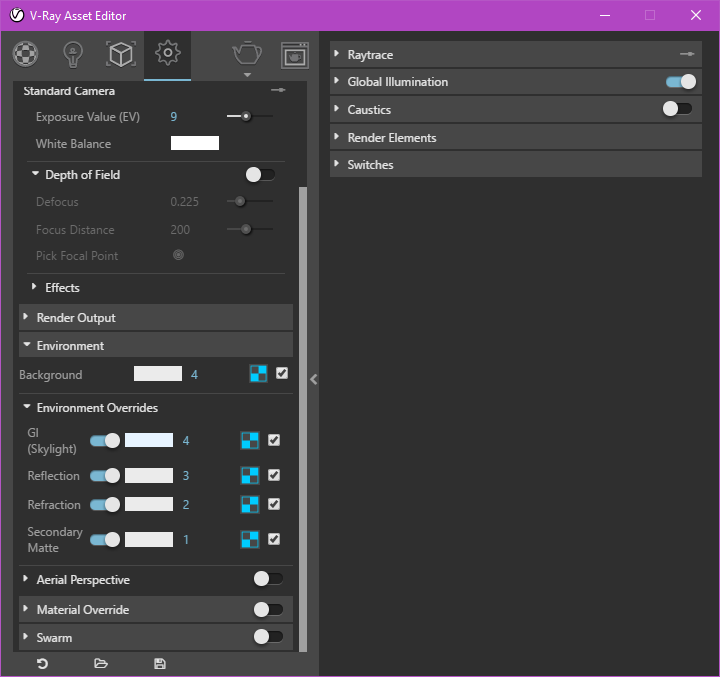The height and width of the screenshot is (677, 720).
Task: Expand Render Elements rollout
Action: pos(337,136)
